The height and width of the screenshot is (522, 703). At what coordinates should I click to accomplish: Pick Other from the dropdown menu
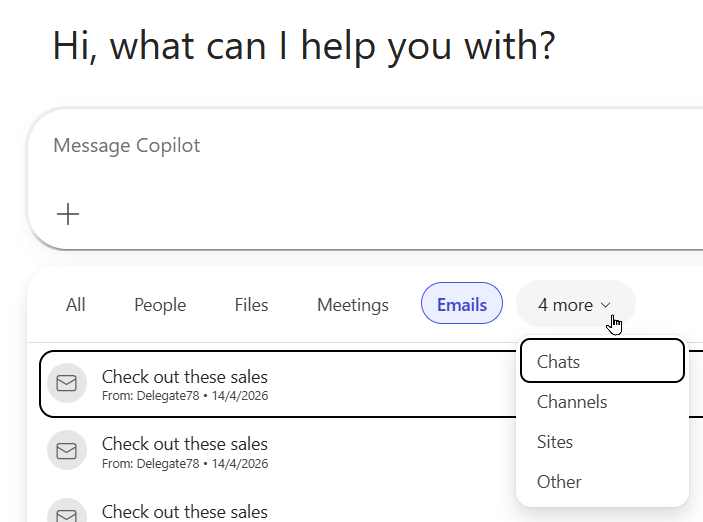[x=602, y=482]
